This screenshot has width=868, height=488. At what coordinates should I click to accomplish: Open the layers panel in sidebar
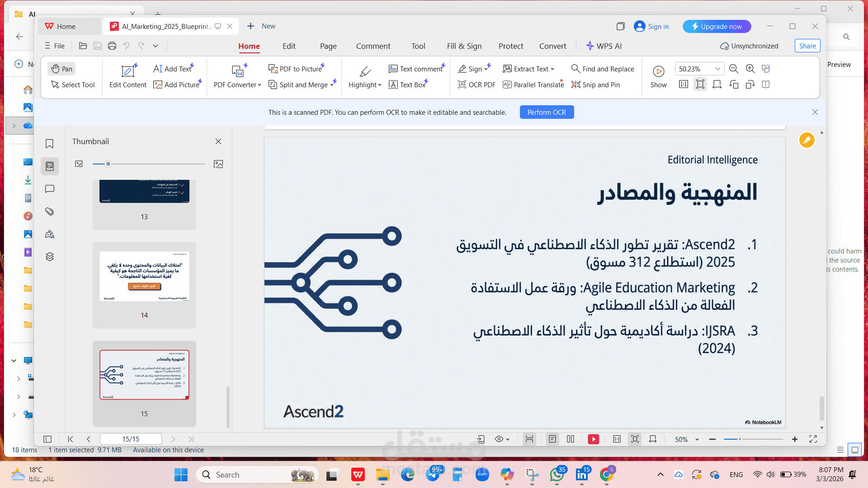pos(50,257)
